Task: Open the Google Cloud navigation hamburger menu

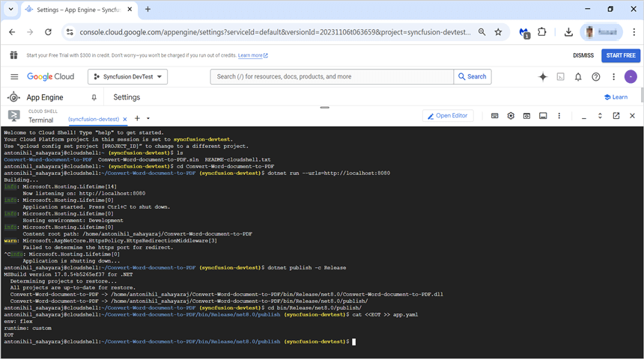Action: (x=14, y=76)
